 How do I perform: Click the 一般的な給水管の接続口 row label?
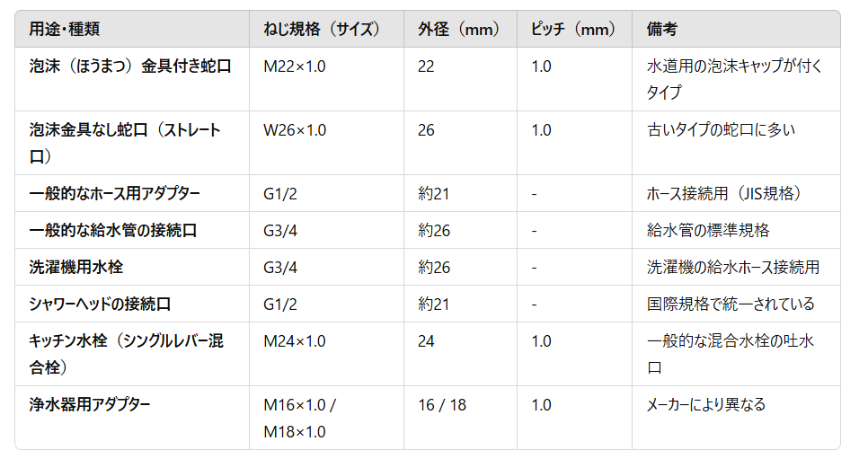pos(113,230)
